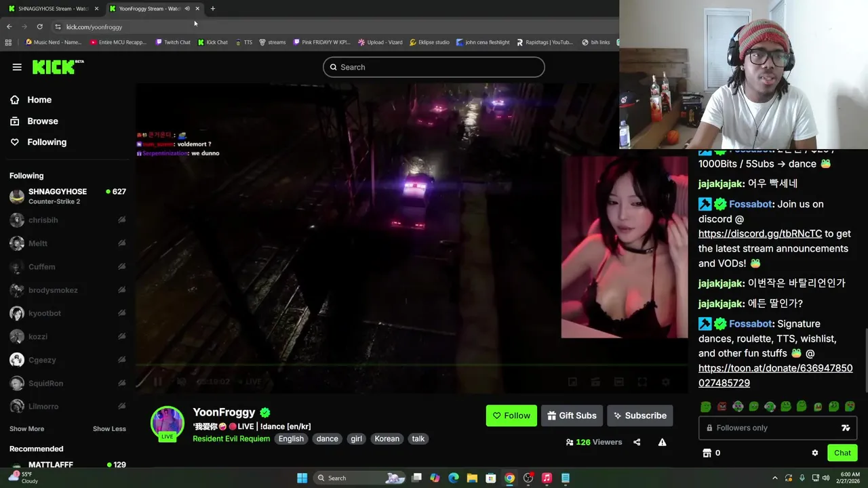Image resolution: width=868 pixels, height=488 pixels.
Task: Open 7TV emote menu in chat box
Action: point(846,428)
